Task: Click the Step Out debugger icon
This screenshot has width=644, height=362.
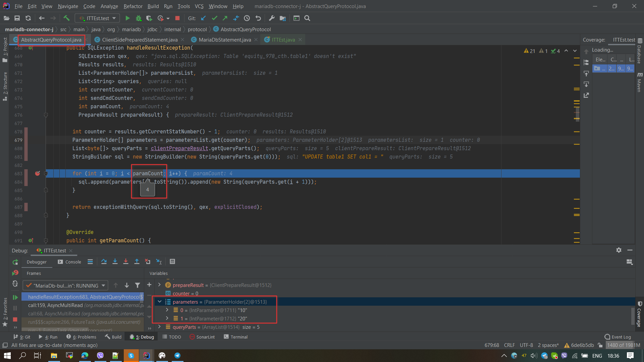Action: pyautogui.click(x=137, y=262)
